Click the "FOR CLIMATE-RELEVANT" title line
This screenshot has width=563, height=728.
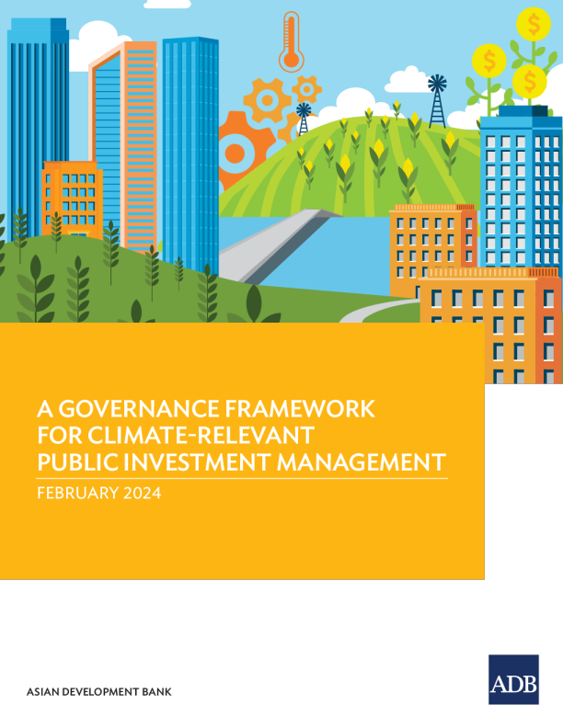point(175,434)
